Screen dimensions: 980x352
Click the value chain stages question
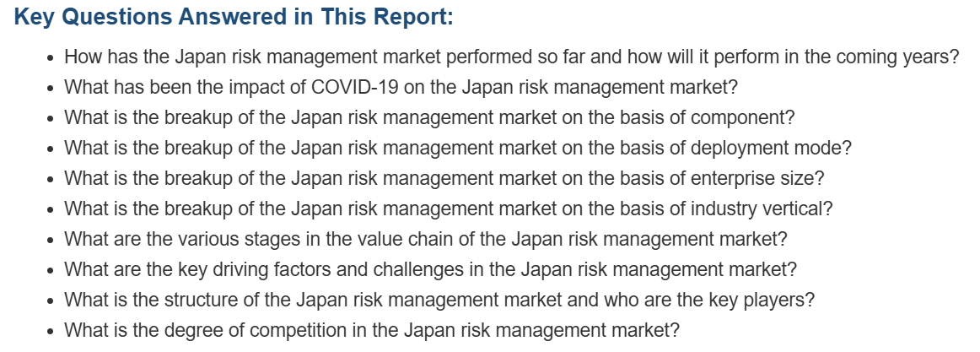(x=425, y=239)
